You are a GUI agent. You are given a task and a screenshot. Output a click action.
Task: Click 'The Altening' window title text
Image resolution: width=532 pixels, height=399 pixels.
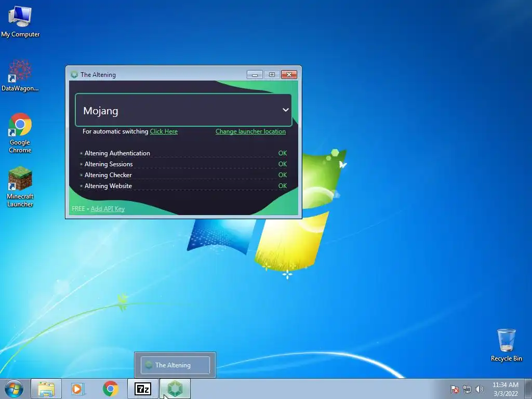coord(98,75)
